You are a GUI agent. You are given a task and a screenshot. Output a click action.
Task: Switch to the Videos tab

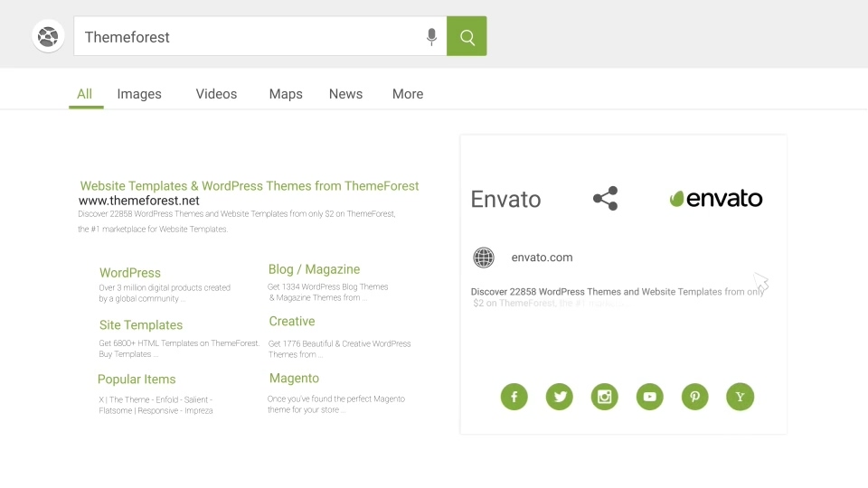(216, 94)
